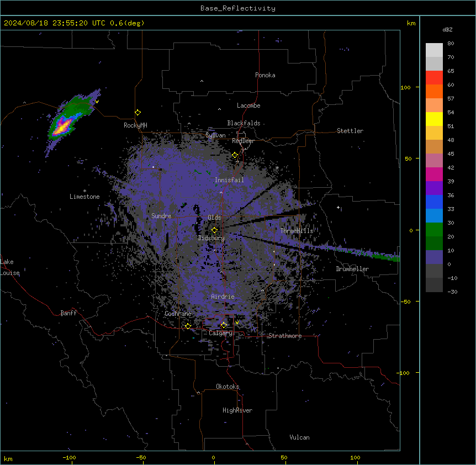Pick the slate purple 0-10 dBZ swatch
This screenshot has height=465, width=476.
(x=434, y=257)
